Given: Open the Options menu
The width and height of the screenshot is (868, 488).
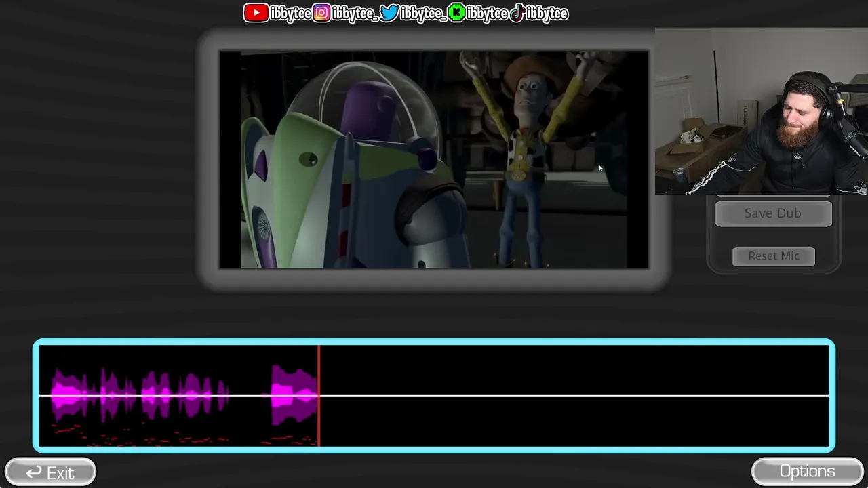Looking at the screenshot, I should [x=807, y=472].
